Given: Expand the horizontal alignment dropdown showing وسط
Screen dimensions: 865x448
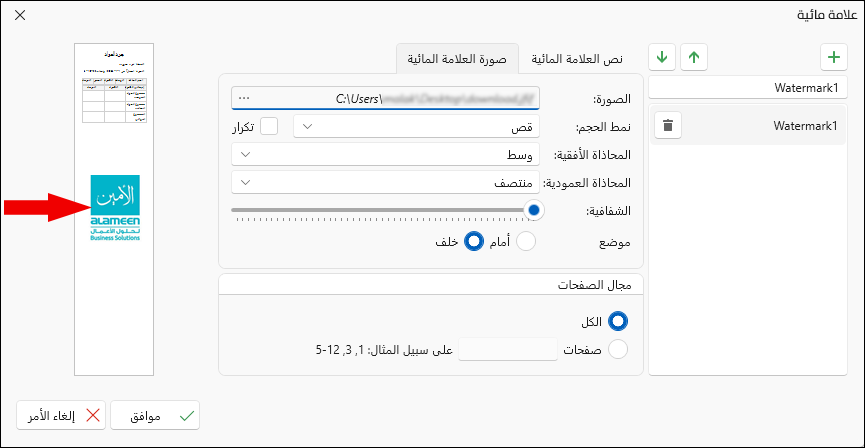Looking at the screenshot, I should click(386, 154).
